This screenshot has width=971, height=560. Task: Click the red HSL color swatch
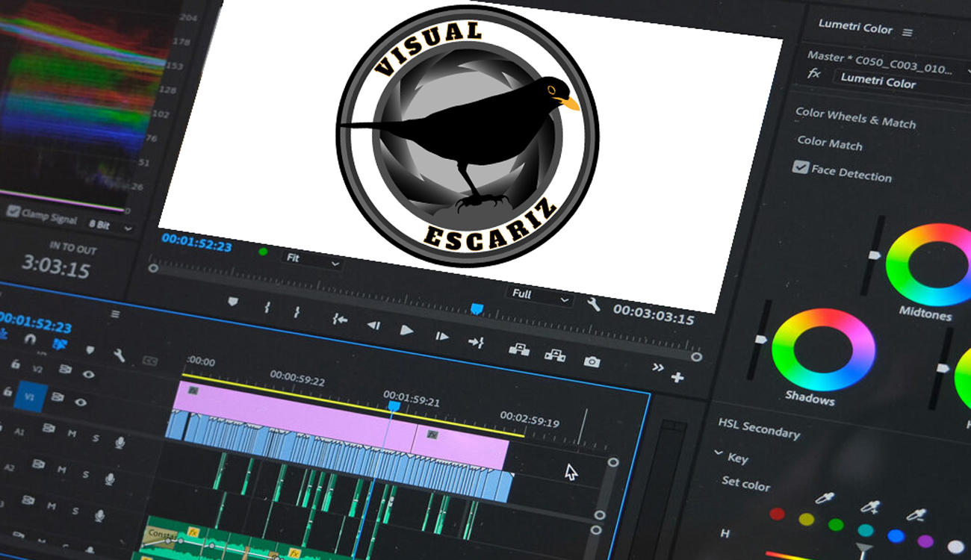[777, 514]
